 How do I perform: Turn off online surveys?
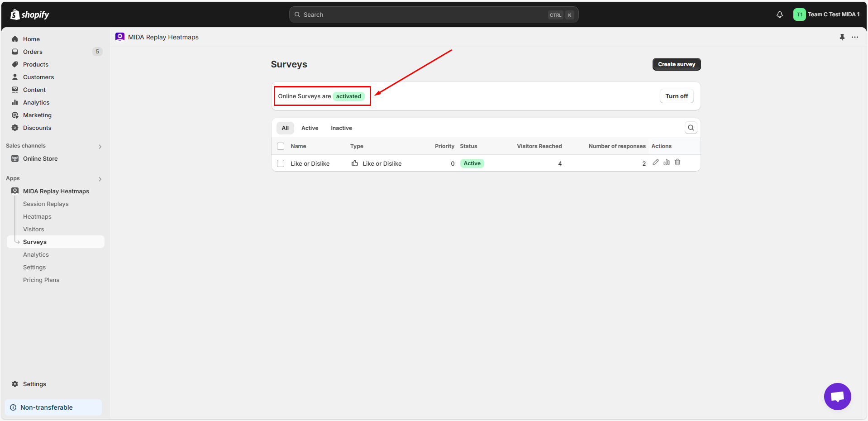[x=676, y=96]
